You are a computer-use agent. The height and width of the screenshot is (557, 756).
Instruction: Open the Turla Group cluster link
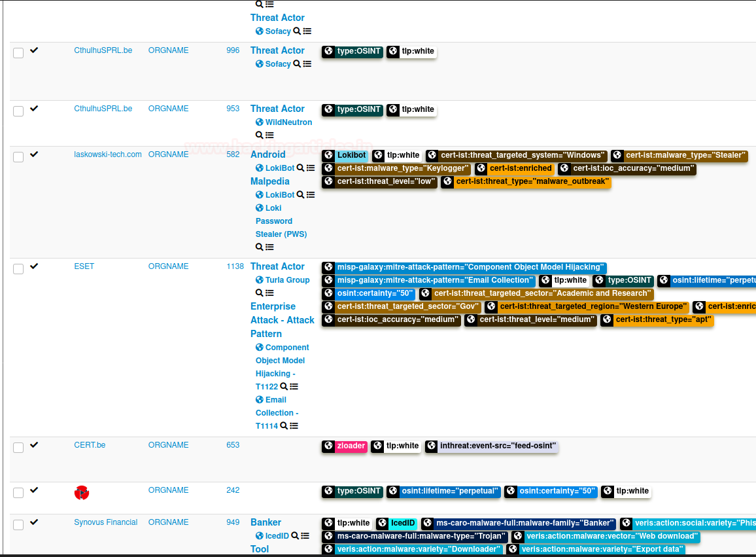(287, 280)
